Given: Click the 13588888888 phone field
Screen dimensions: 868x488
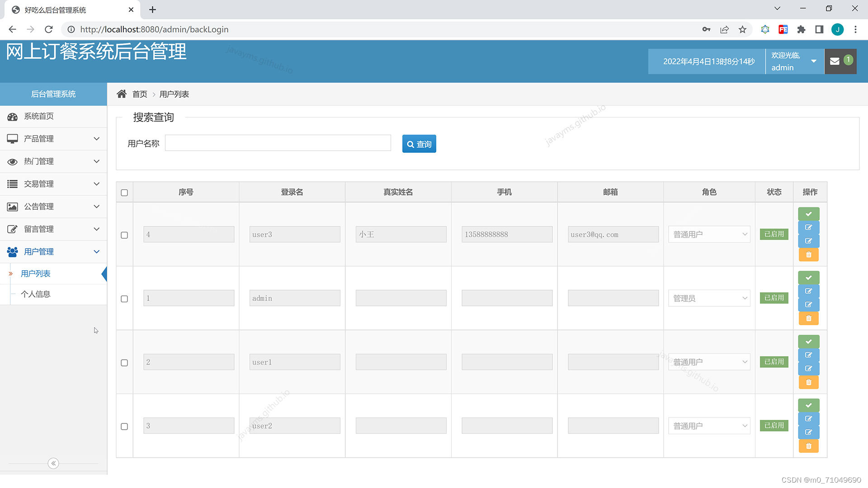Looking at the screenshot, I should point(507,234).
